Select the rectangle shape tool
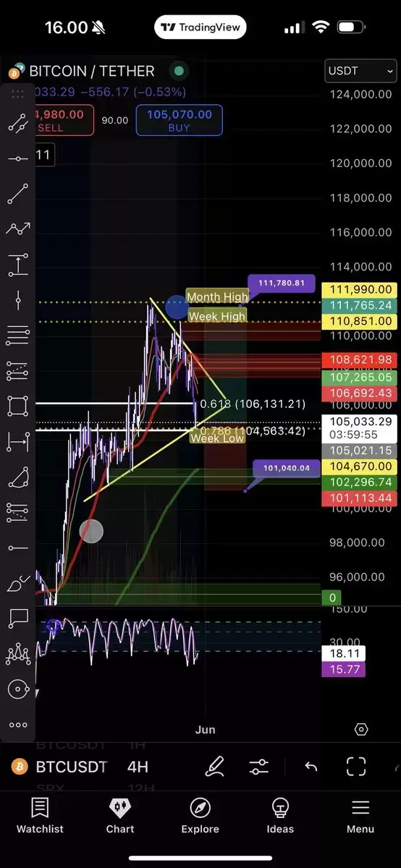 tap(17, 406)
